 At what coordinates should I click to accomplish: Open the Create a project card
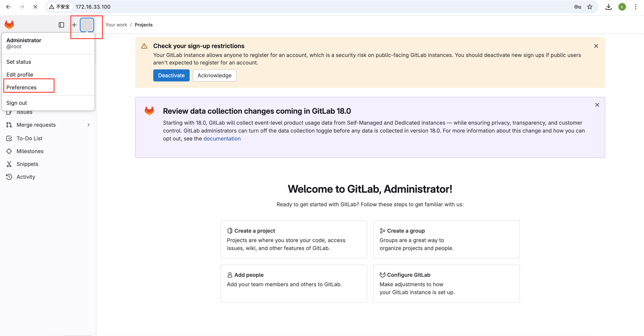294,239
